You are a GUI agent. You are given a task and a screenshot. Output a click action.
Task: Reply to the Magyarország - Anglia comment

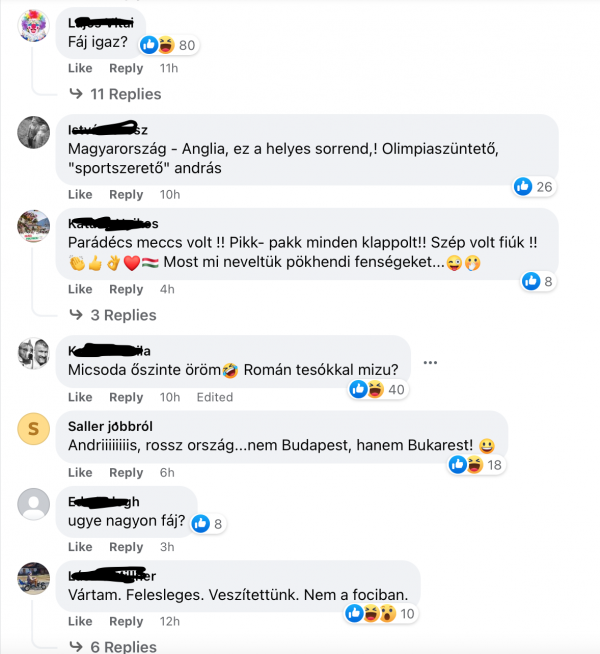126,194
